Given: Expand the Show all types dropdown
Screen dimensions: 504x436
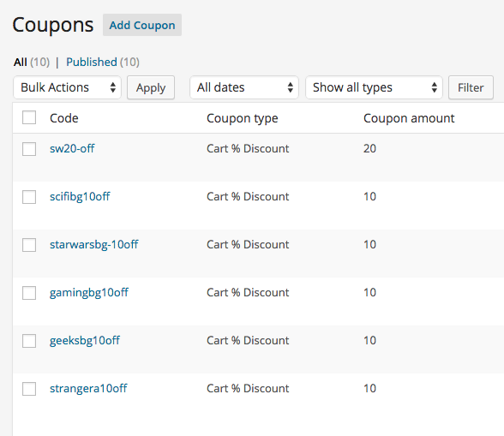Looking at the screenshot, I should tap(374, 87).
